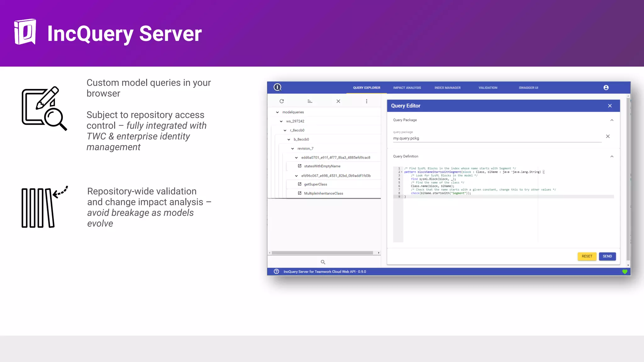Click the X icon in tree toolbar
This screenshot has height=362, width=644.
click(338, 101)
